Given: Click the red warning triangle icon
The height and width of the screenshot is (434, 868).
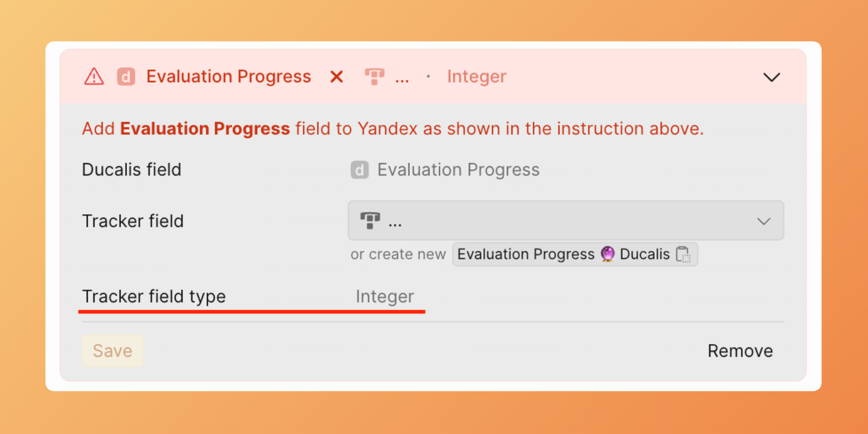Looking at the screenshot, I should click(x=94, y=77).
